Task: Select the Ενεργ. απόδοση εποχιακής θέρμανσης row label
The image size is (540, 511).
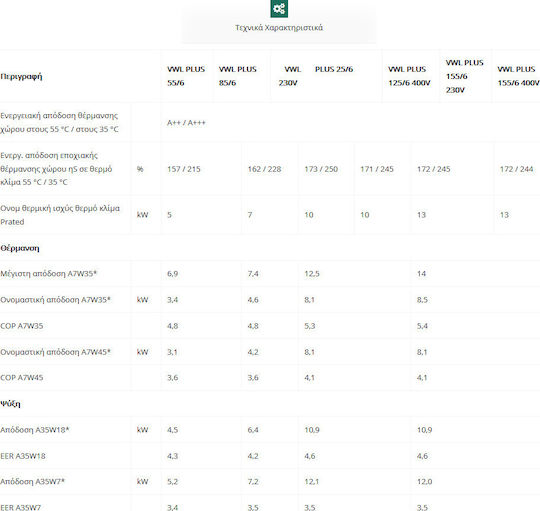Action: [x=56, y=169]
